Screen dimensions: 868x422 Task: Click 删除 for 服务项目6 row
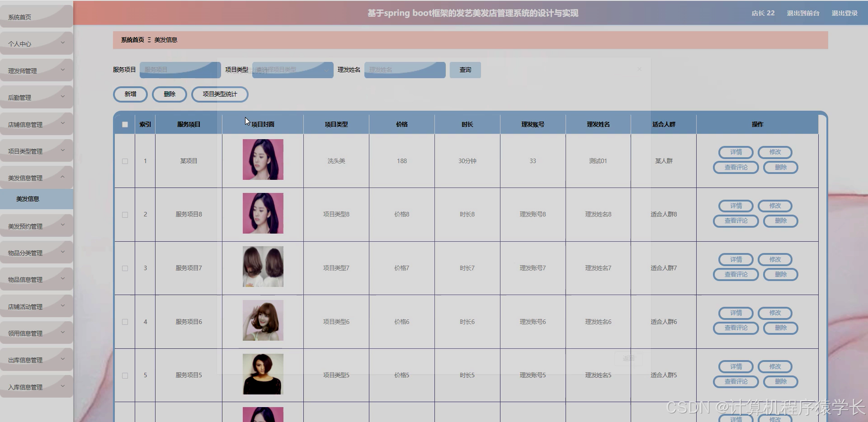[781, 328]
